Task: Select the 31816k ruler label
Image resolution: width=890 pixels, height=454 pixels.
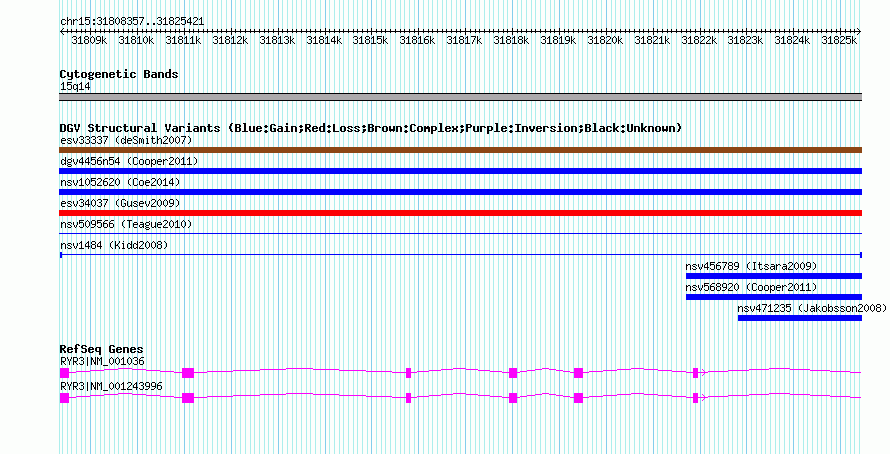Action: (x=418, y=40)
